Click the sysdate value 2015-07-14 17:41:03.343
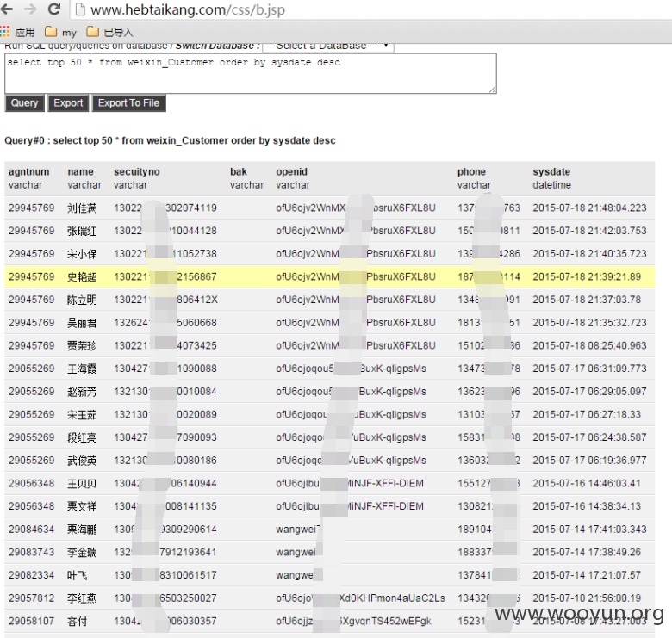This screenshot has height=638, width=672. coord(589,530)
